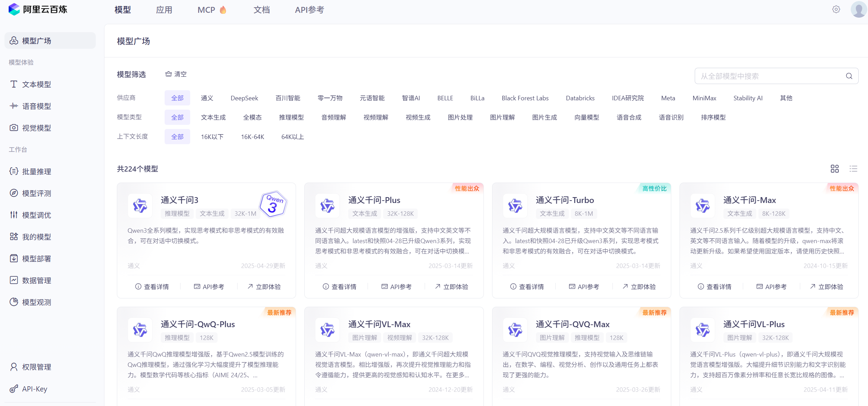
Task: Click the 批量推理 sidebar icon
Action: click(x=14, y=171)
